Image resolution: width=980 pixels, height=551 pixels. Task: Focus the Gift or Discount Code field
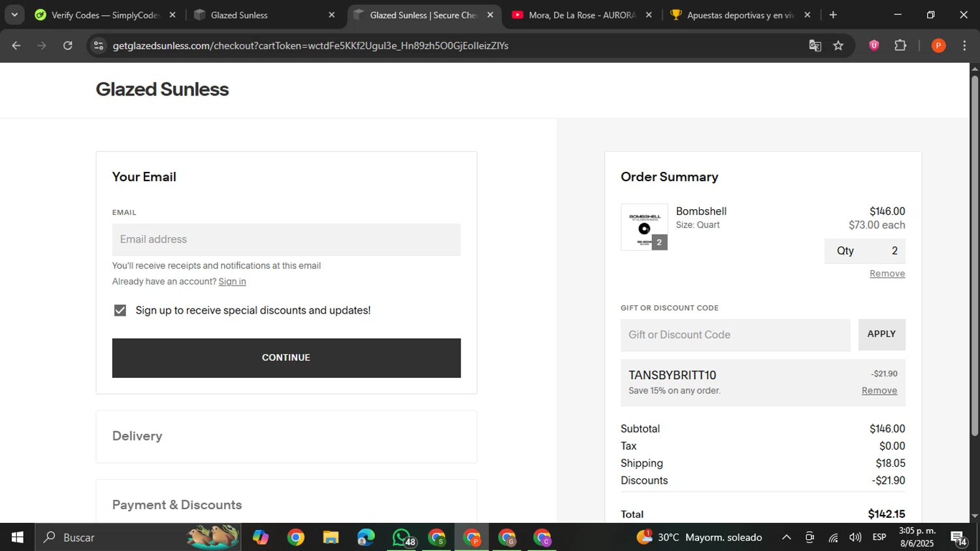click(x=736, y=335)
